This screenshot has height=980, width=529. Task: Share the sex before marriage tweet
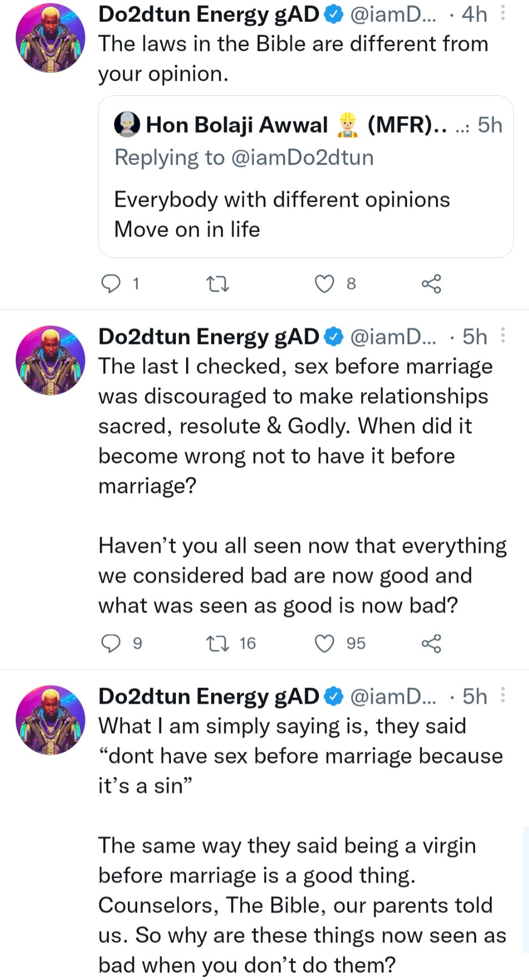[x=431, y=643]
